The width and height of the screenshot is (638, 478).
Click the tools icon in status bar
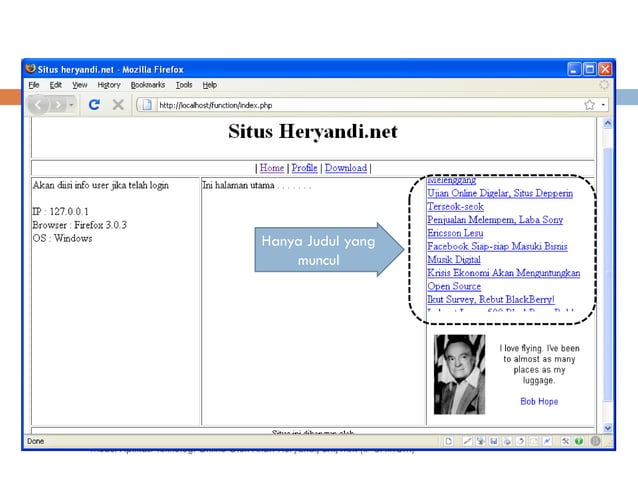565,441
